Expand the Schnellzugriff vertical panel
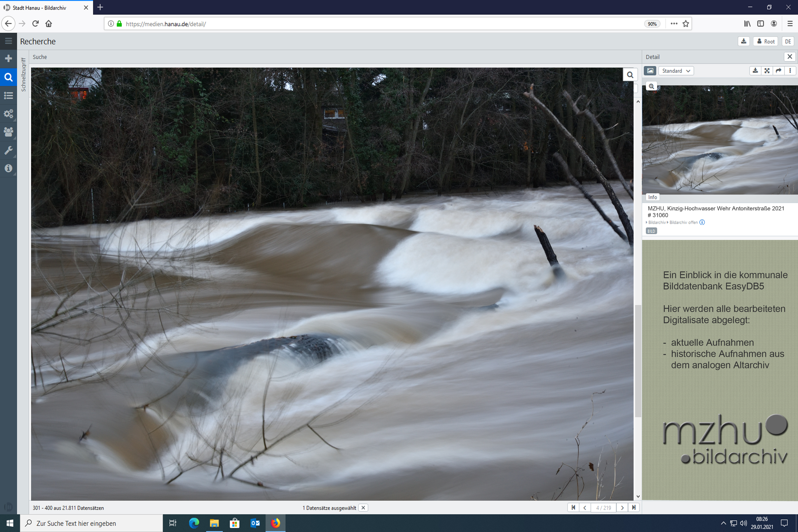 tap(23, 75)
